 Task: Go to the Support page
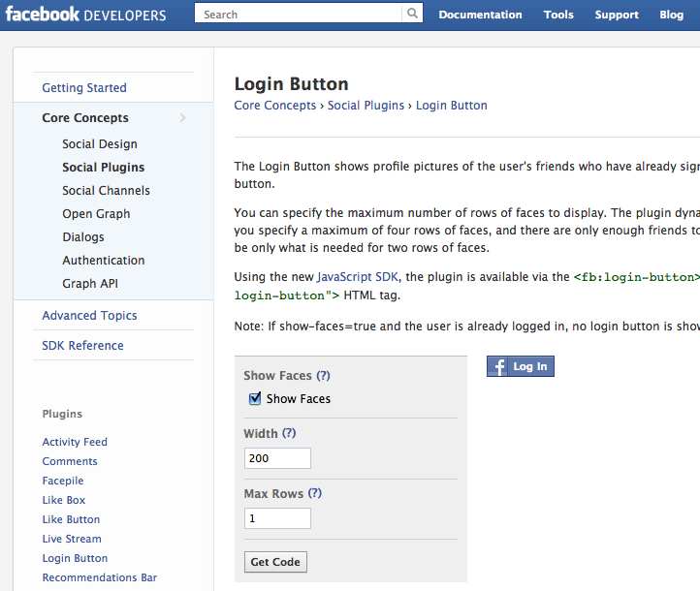point(617,15)
